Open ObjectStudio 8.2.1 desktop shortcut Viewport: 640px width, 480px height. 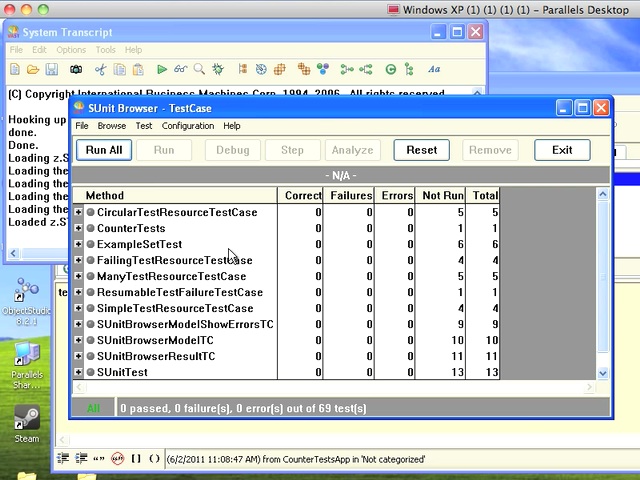pos(26,301)
